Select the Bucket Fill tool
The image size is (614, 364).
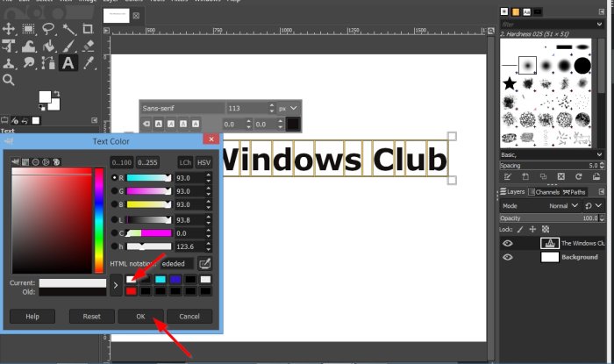(48, 46)
